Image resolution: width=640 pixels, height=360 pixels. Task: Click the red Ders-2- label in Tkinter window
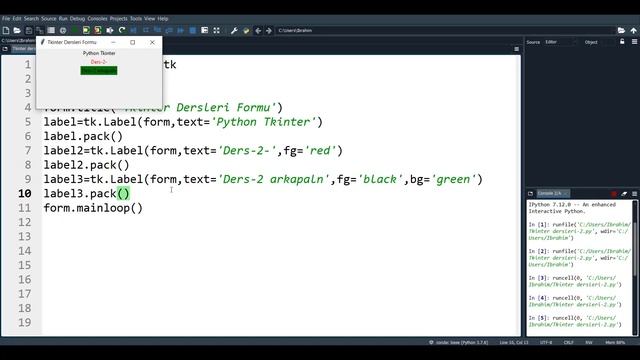[x=99, y=62]
